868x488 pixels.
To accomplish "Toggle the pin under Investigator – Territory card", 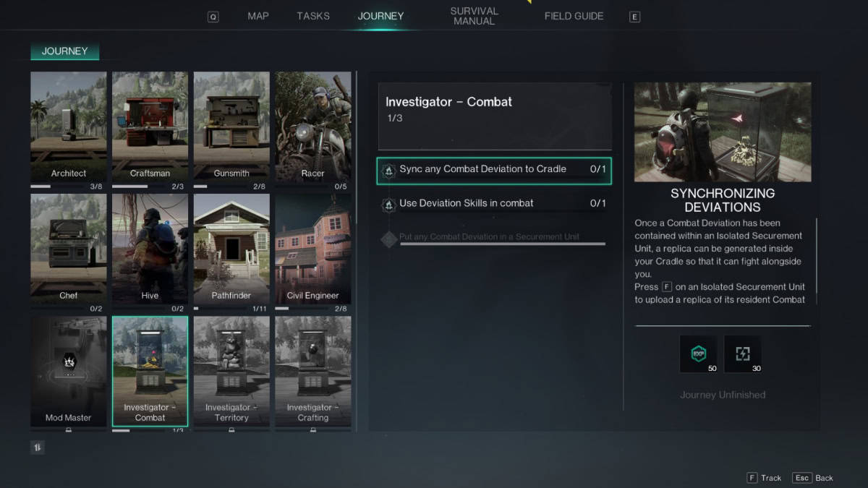I will point(231,429).
